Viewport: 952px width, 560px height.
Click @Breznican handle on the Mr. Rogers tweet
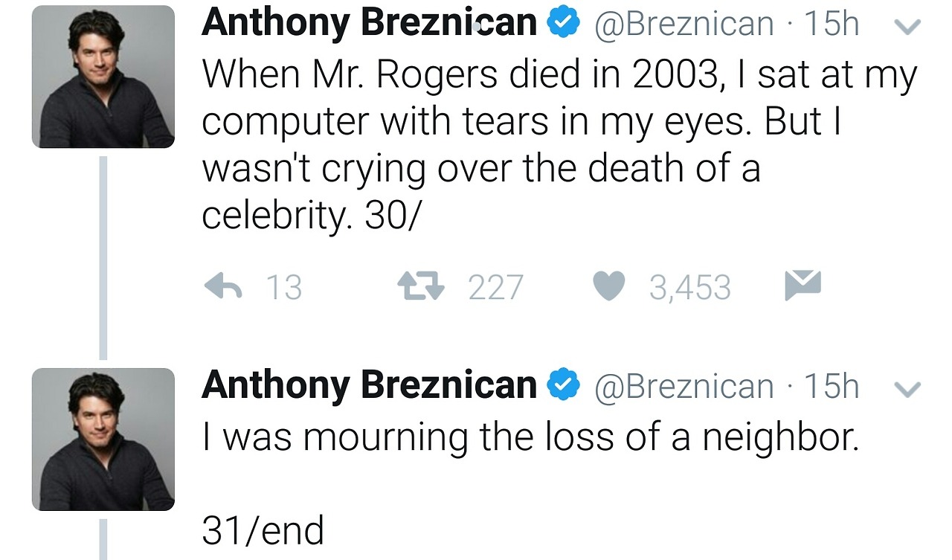(683, 25)
